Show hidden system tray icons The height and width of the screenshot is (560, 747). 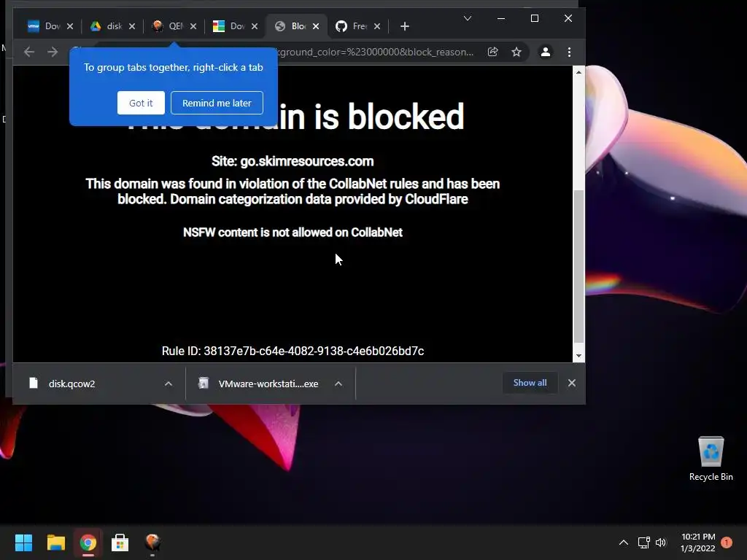click(623, 542)
